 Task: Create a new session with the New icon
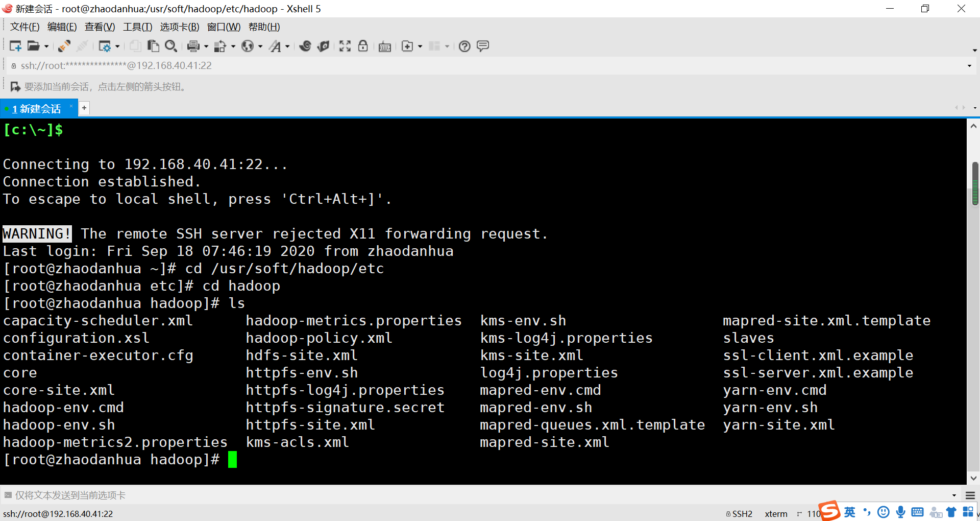coord(15,46)
